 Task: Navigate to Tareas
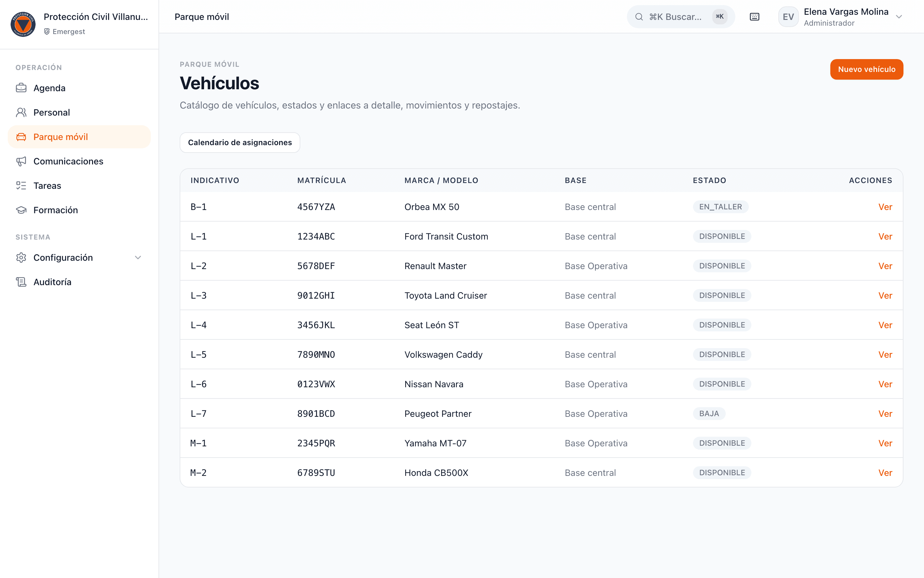pos(79,186)
